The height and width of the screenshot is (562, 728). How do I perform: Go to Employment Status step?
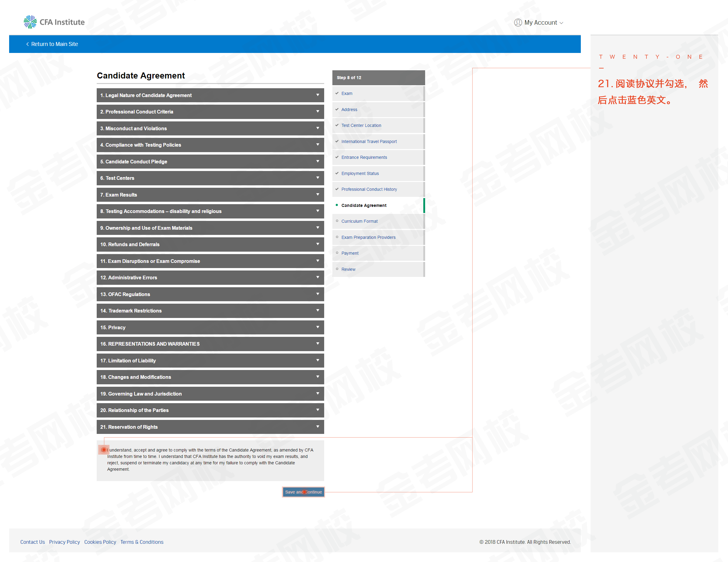click(378, 173)
